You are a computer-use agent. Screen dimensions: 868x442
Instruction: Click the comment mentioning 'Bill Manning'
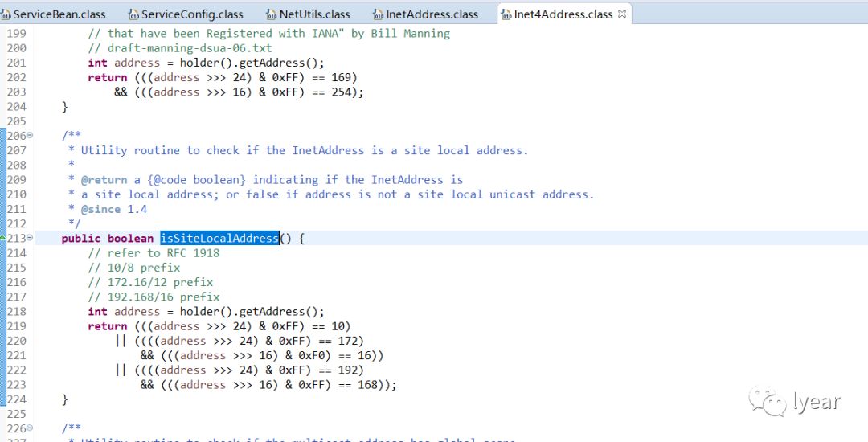pos(269,34)
